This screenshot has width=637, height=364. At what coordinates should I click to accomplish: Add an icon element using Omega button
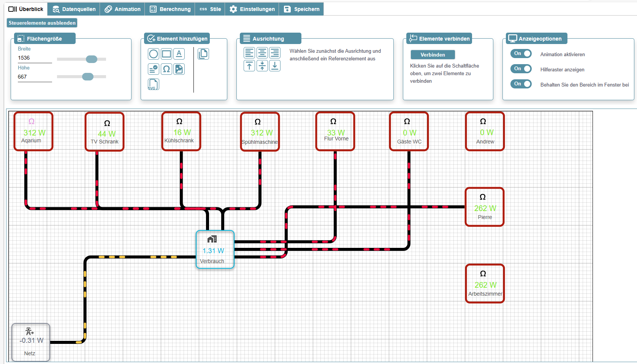(166, 69)
